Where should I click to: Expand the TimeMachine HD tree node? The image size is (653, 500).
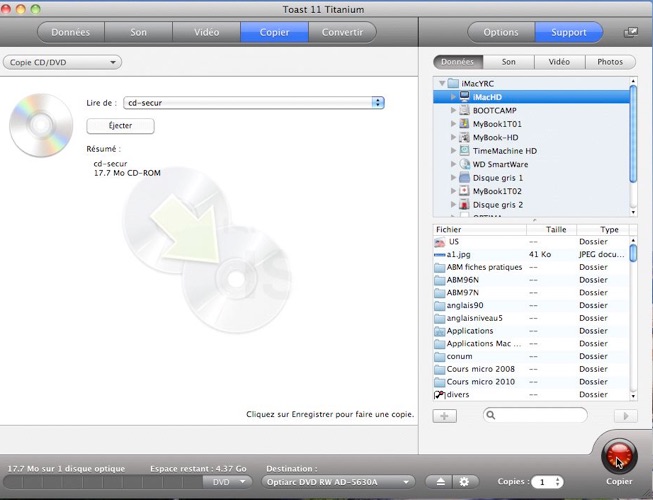pyautogui.click(x=453, y=151)
